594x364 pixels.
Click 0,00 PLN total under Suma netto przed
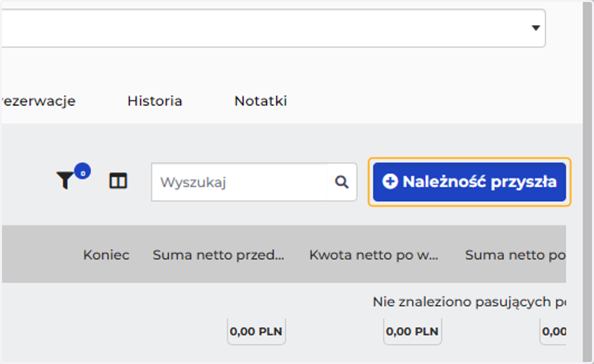coord(256,331)
